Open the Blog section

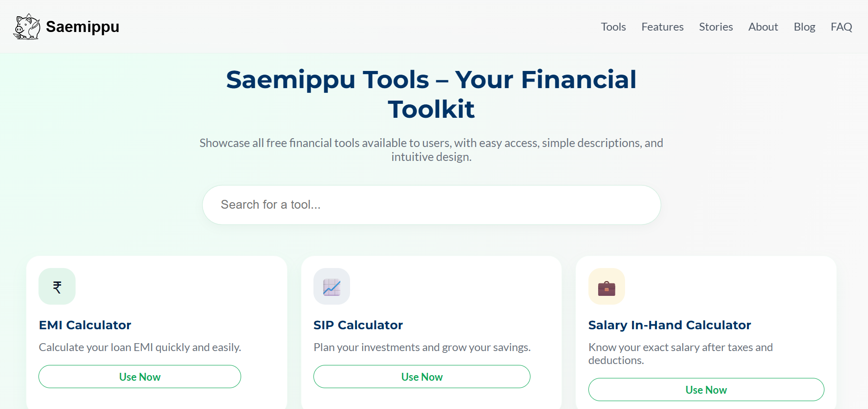pos(804,26)
